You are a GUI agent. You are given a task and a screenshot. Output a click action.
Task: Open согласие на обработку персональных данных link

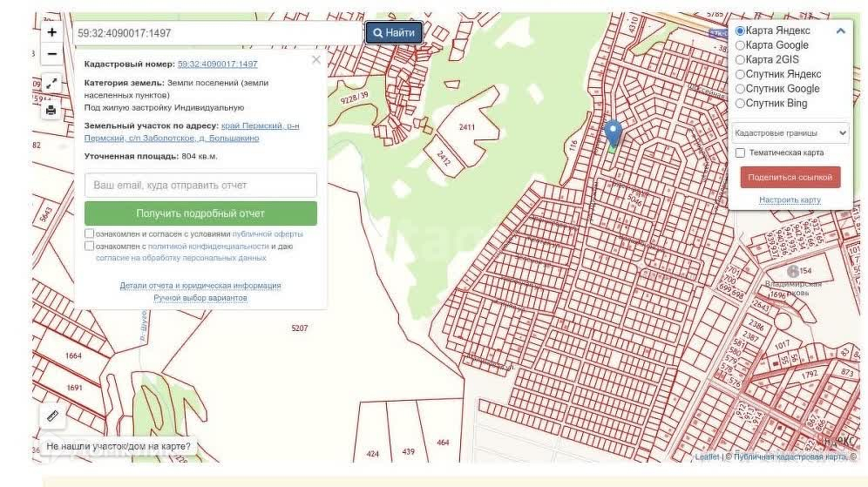181,258
